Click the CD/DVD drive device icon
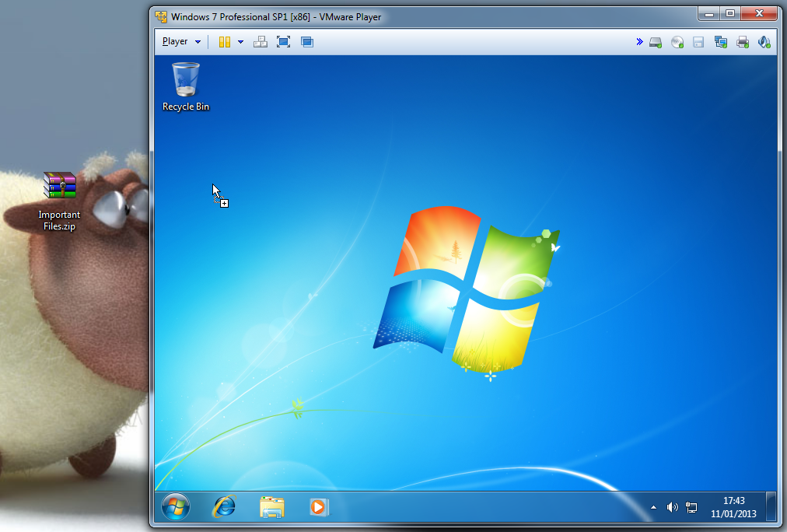This screenshot has height=532, width=787. [677, 42]
